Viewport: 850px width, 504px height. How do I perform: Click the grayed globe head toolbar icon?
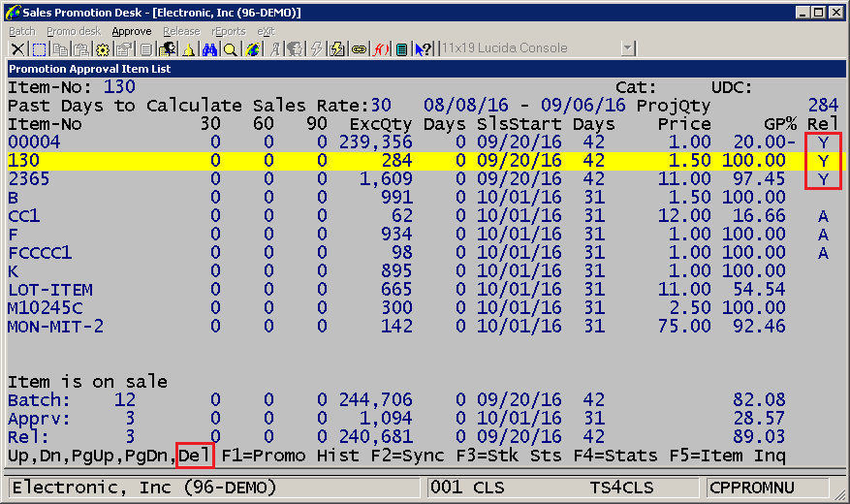click(x=296, y=49)
